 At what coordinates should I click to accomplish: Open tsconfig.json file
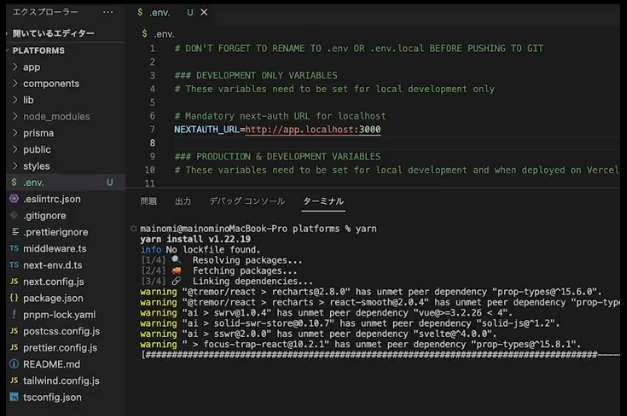(x=52, y=397)
